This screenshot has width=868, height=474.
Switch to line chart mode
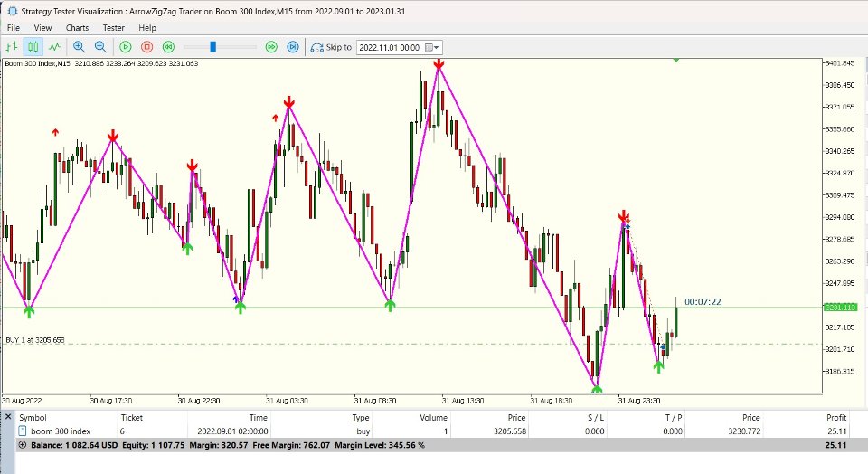click(x=54, y=47)
